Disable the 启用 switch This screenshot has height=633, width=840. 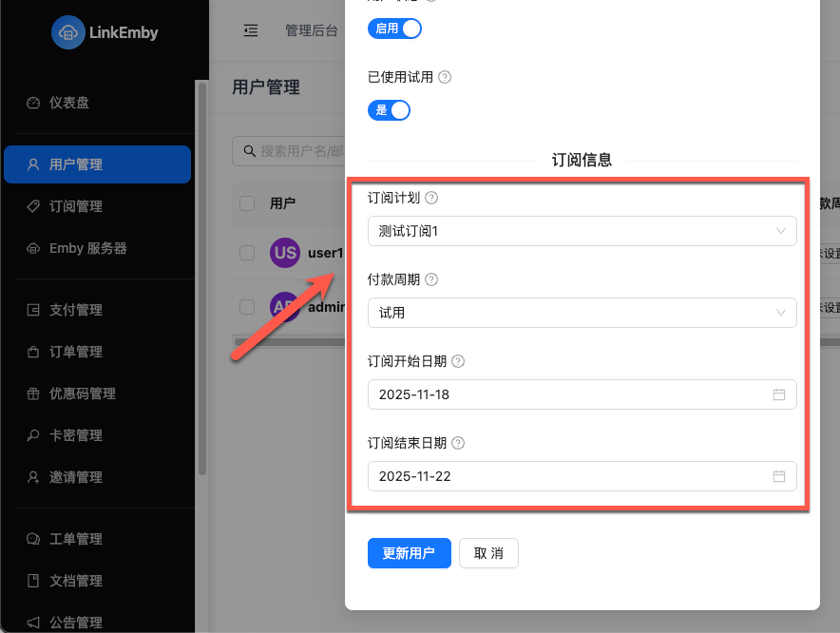pyautogui.click(x=394, y=29)
